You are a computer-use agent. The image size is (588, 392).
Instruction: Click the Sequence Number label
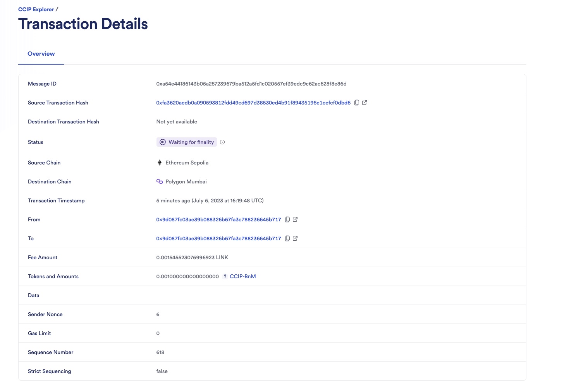tap(51, 352)
